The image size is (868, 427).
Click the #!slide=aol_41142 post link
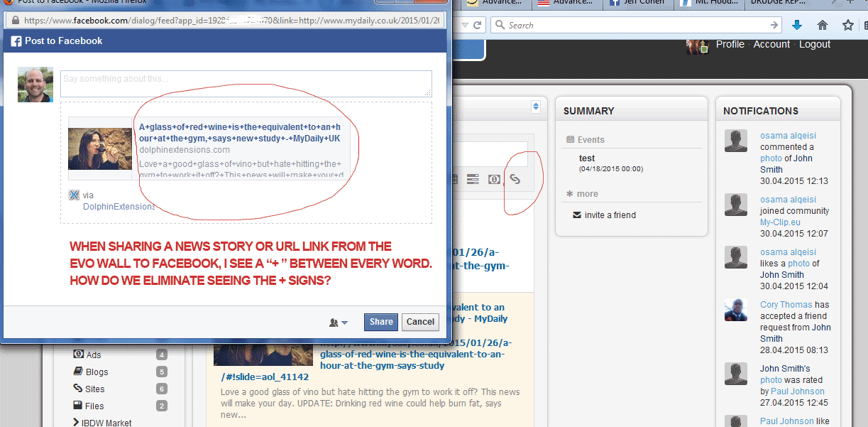265,377
